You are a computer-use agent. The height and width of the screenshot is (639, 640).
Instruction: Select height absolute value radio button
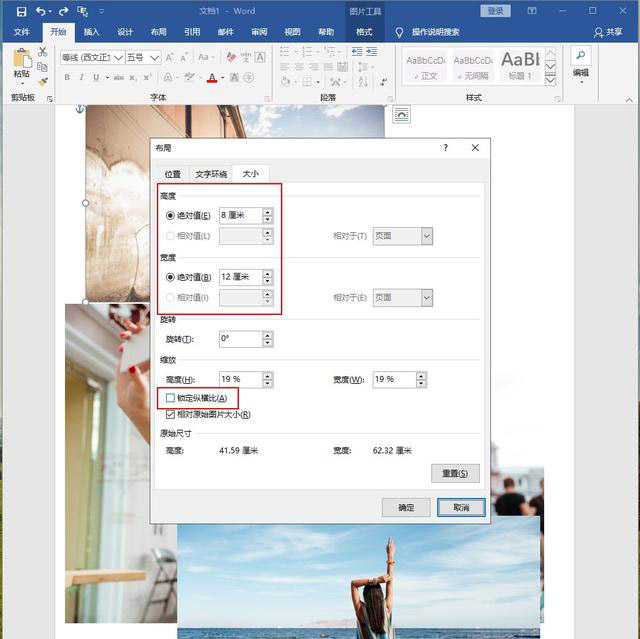[x=170, y=215]
